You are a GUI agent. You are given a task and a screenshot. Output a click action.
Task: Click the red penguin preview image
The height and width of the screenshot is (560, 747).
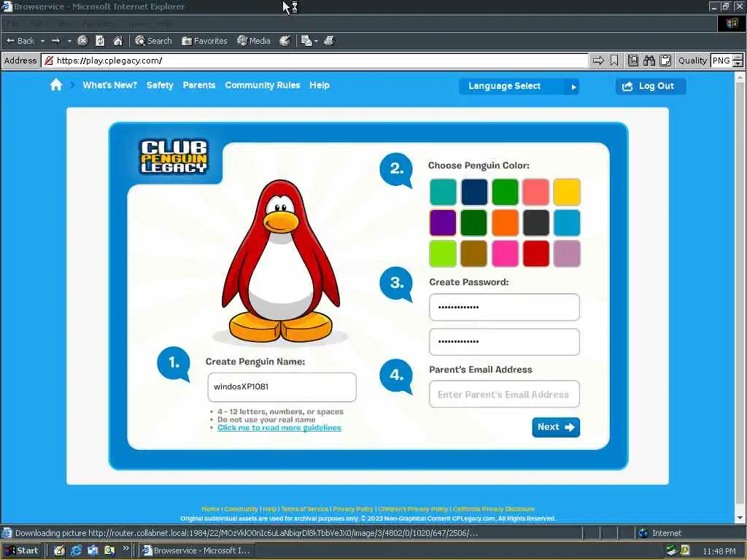(281, 261)
